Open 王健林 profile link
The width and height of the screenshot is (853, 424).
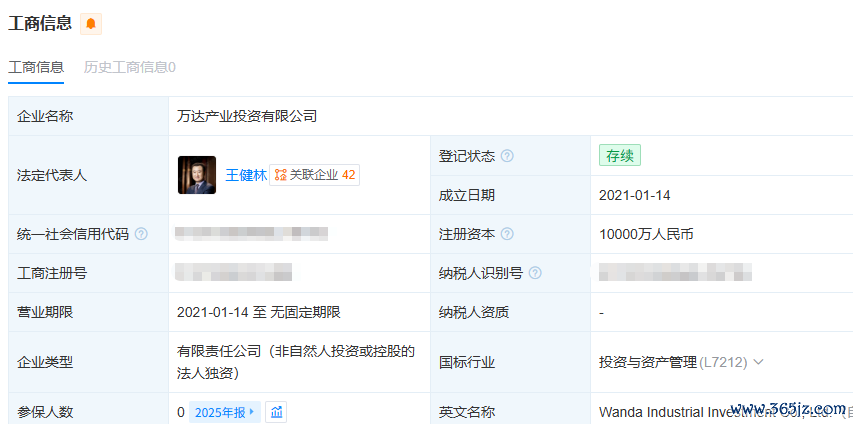pos(246,175)
